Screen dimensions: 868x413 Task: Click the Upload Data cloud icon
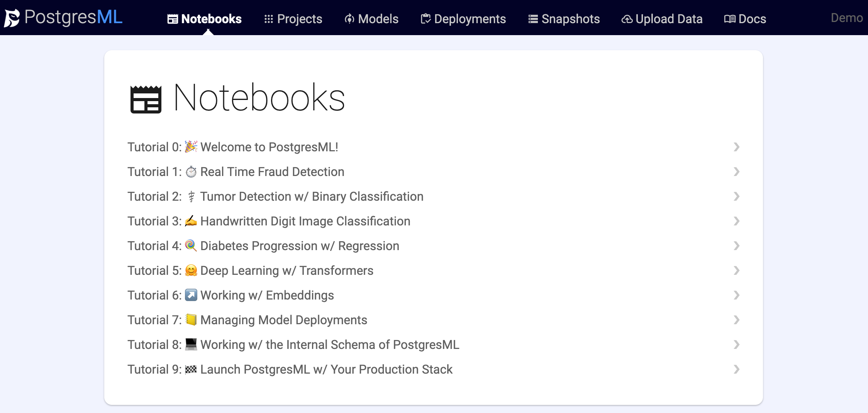[627, 19]
